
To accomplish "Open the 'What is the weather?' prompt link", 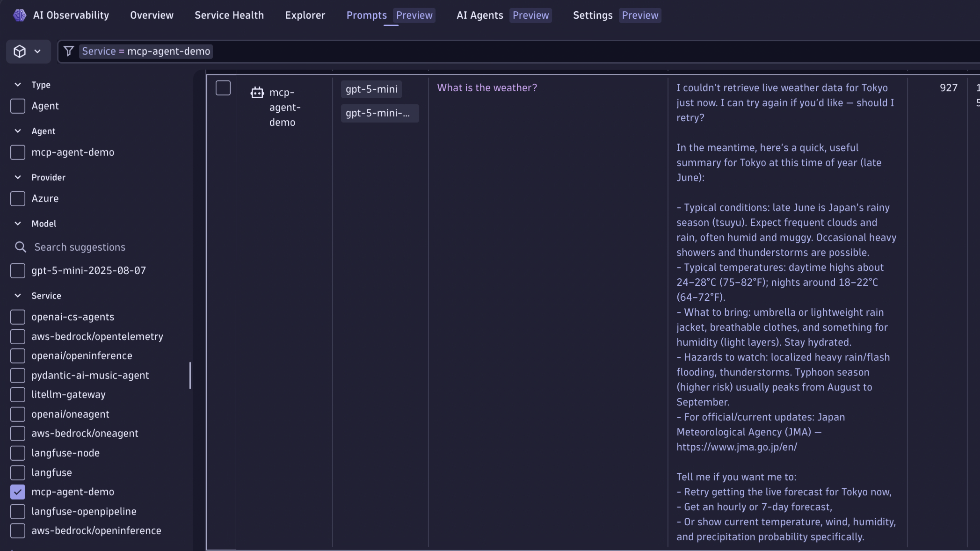I will 487,88.
